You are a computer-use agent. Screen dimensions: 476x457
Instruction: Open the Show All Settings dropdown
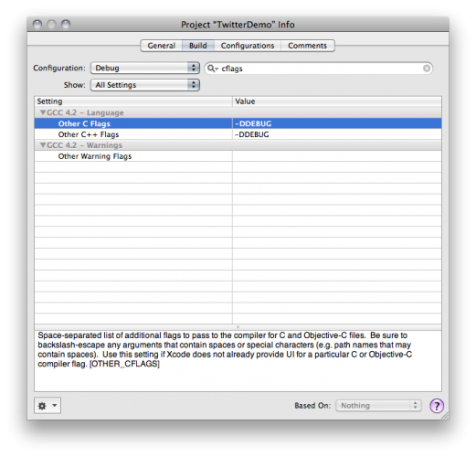(x=145, y=85)
